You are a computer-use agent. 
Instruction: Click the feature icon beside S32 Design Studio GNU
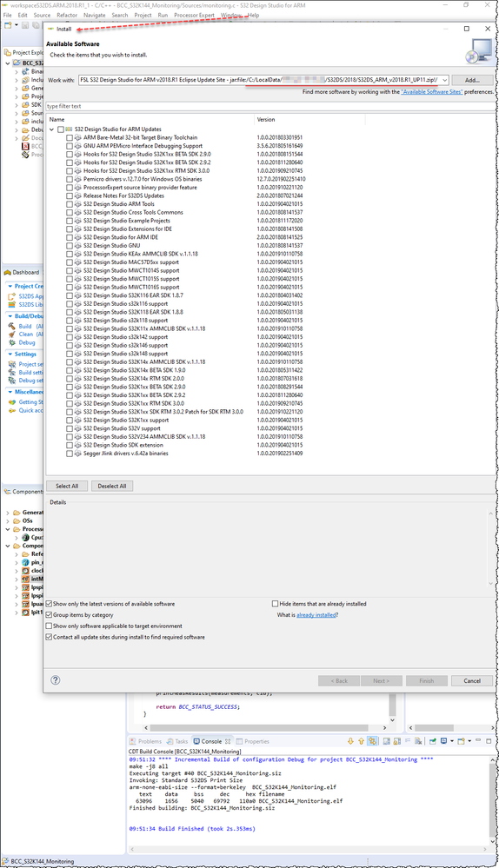(x=78, y=246)
